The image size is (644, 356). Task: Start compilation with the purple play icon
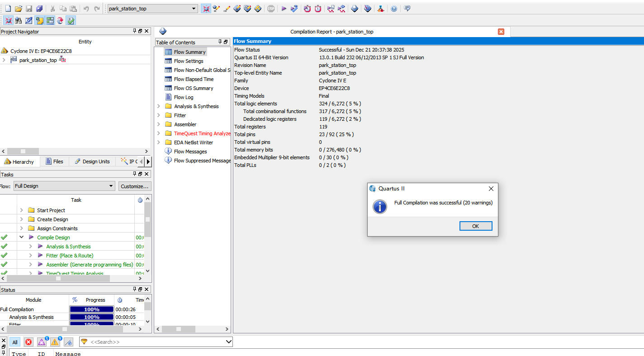(x=284, y=9)
